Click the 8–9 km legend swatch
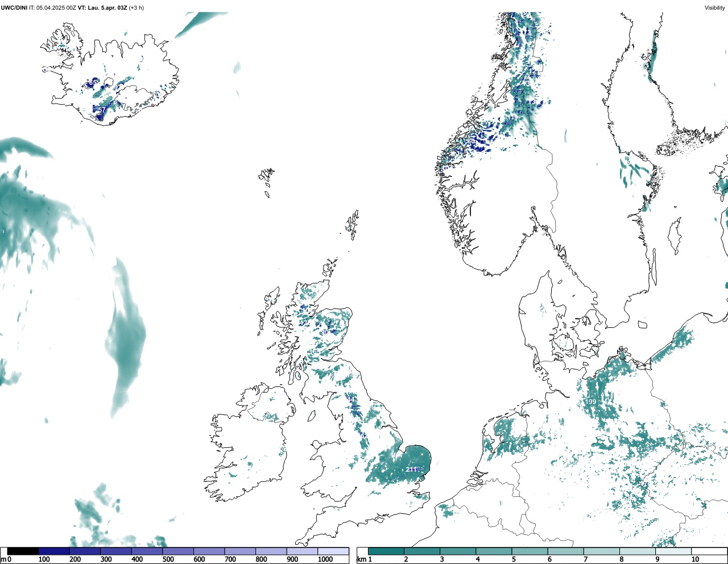The width and height of the screenshot is (728, 564). 638,551
